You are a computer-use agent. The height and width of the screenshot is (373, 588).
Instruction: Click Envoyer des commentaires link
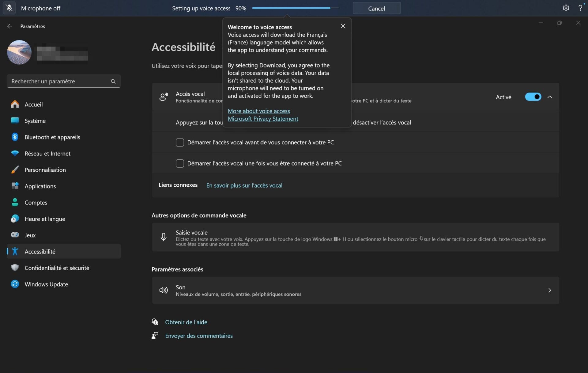point(199,336)
